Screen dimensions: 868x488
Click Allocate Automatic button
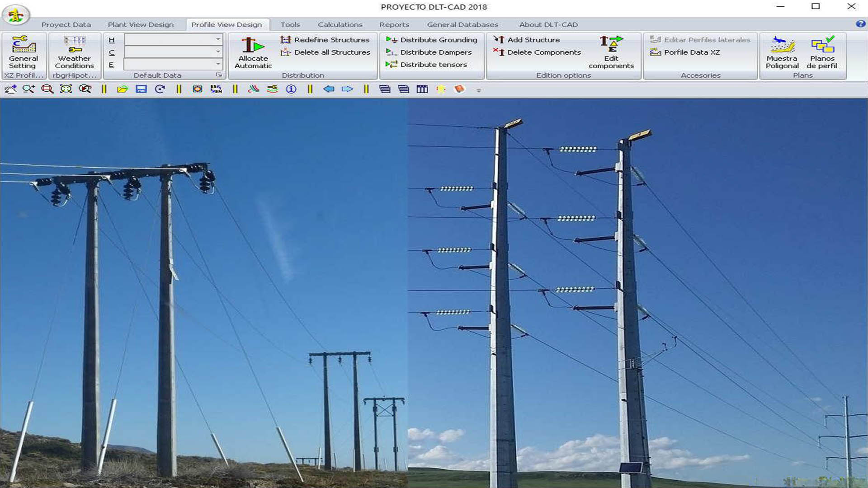(x=253, y=52)
